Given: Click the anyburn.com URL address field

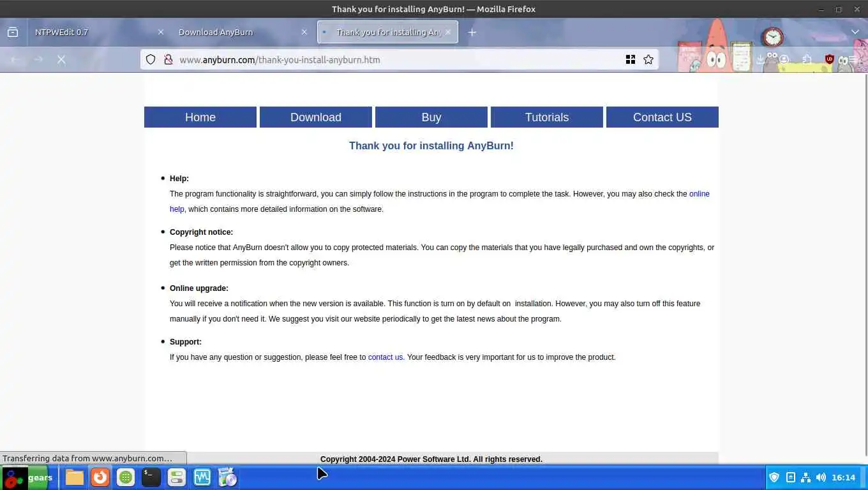Looking at the screenshot, I should (399, 59).
